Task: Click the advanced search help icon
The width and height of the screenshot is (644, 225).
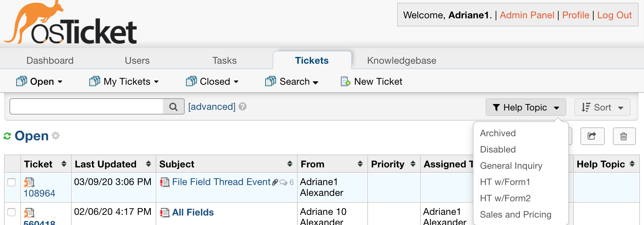Action: [243, 107]
